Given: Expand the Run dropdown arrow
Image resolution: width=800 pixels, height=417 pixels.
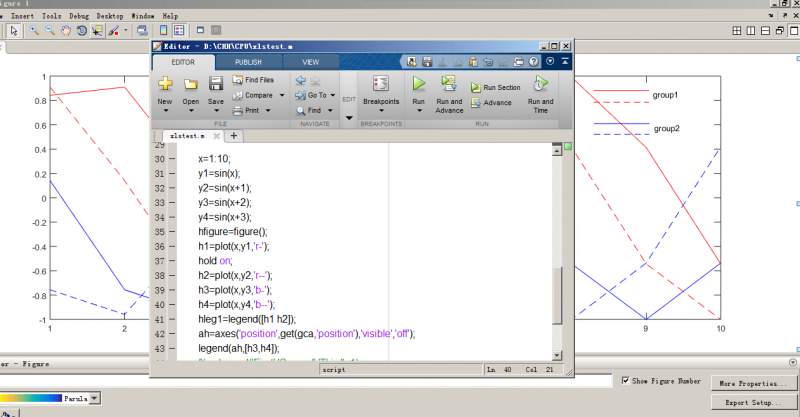Looking at the screenshot, I should pos(418,110).
